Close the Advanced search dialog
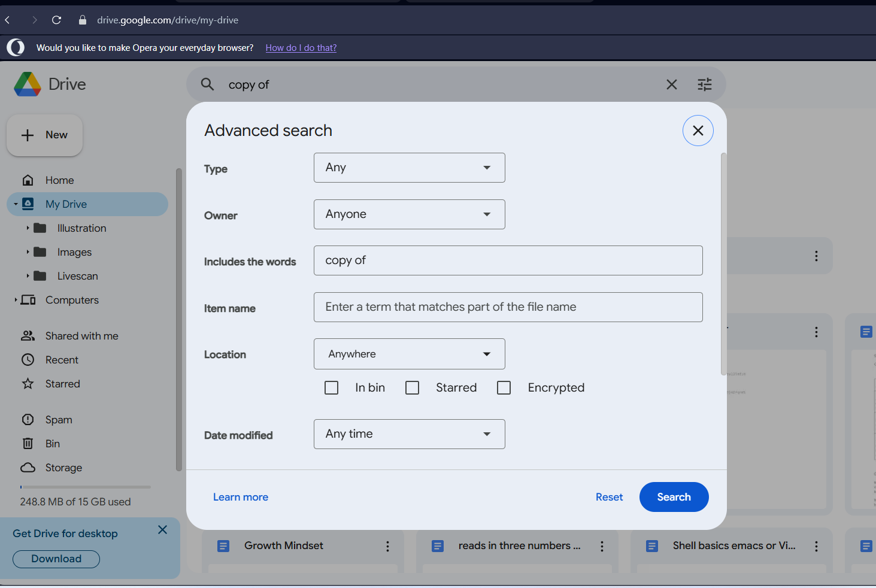The height and width of the screenshot is (588, 876). pos(698,131)
